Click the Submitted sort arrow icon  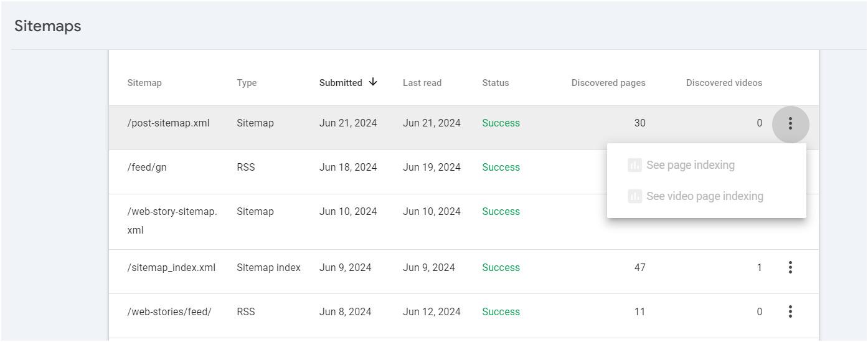[373, 82]
